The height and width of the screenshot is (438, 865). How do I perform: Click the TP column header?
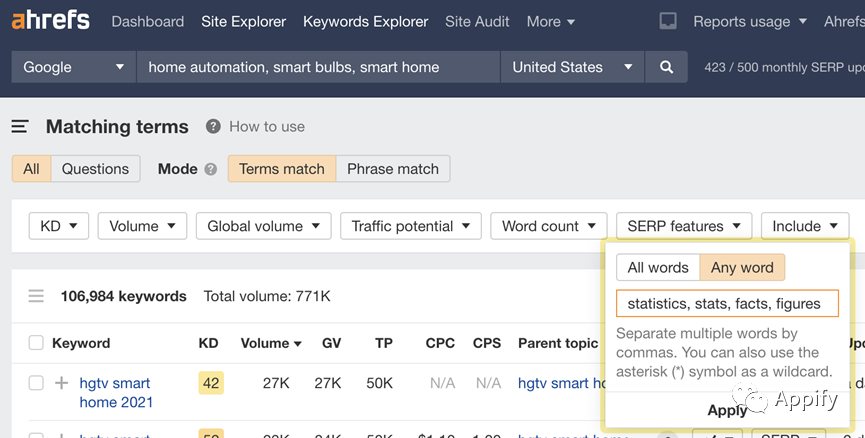(x=384, y=343)
